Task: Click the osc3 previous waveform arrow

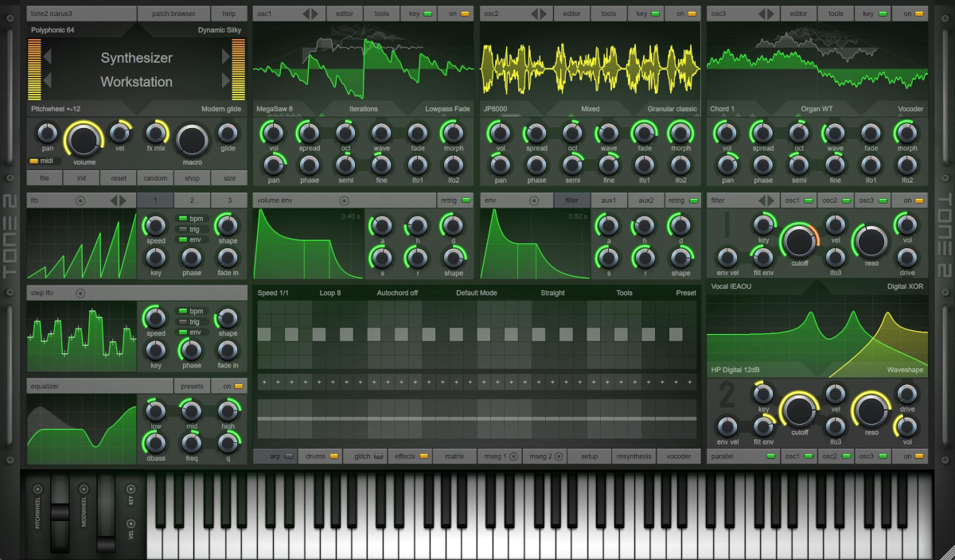Action: pos(761,14)
